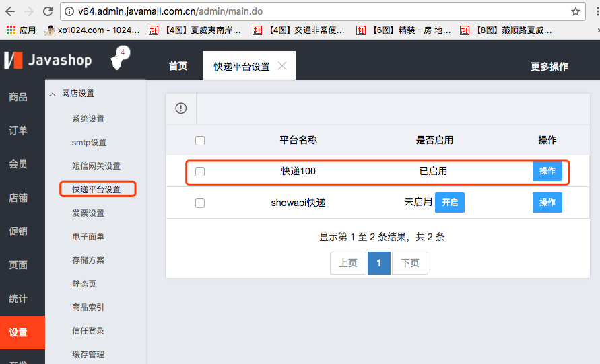Select page 1 in pagination
Screen dimensions: 600x364
pyautogui.click(x=379, y=263)
